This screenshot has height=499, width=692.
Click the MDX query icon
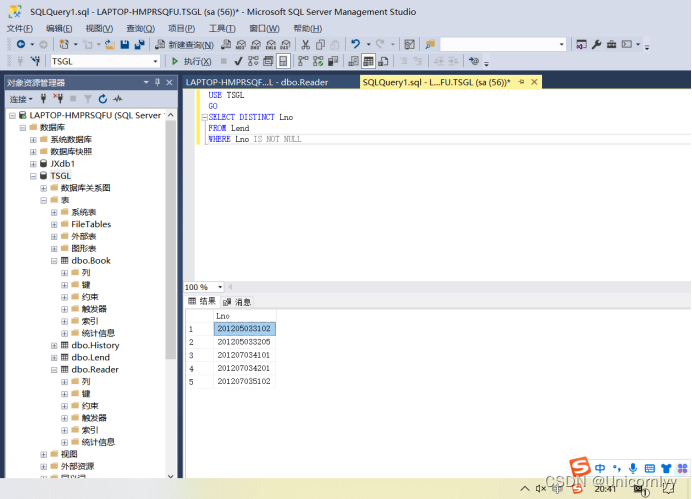pos(241,44)
